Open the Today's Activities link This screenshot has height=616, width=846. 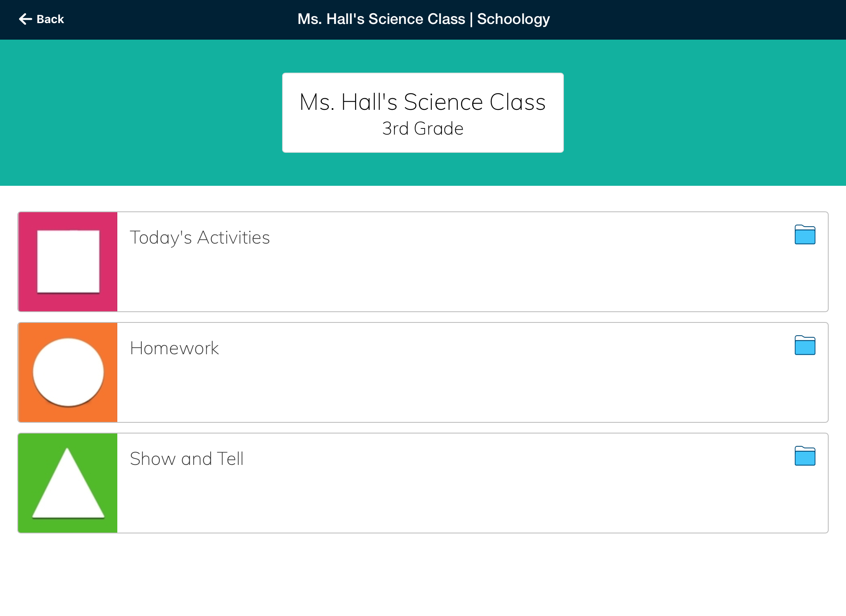(200, 238)
